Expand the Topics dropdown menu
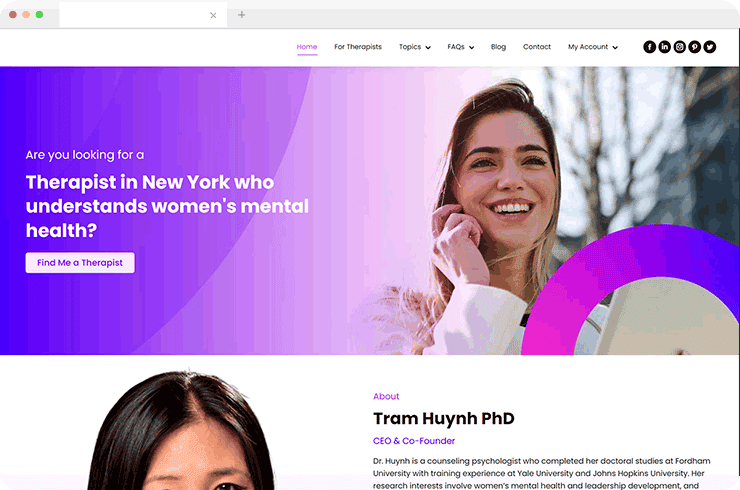 tap(414, 47)
